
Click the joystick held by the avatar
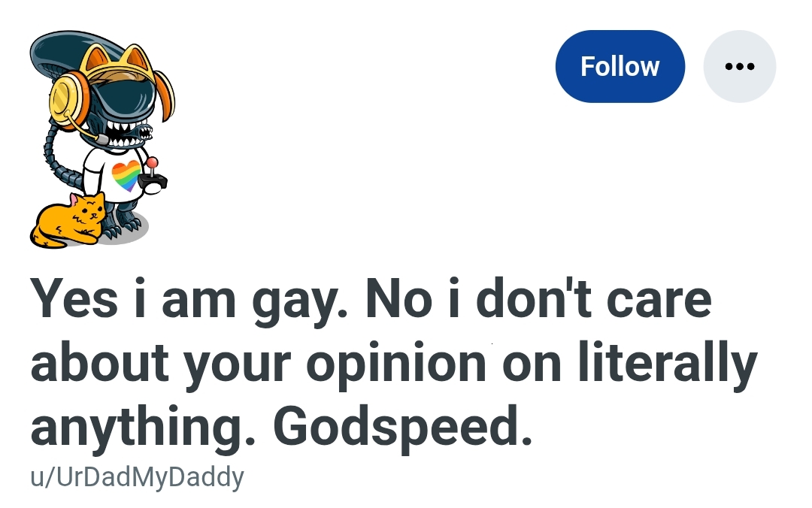(x=152, y=177)
